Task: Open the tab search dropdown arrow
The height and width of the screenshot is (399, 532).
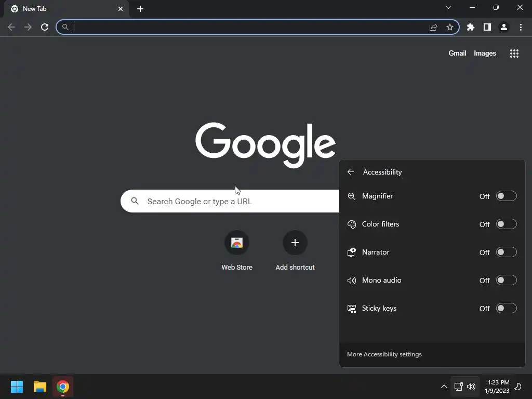Action: point(448,7)
